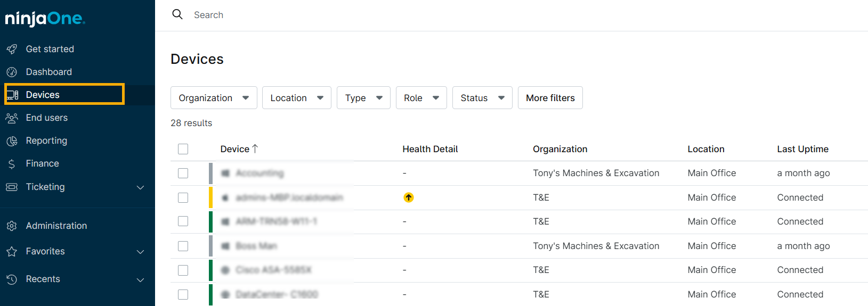Click the End users people icon

tap(12, 118)
